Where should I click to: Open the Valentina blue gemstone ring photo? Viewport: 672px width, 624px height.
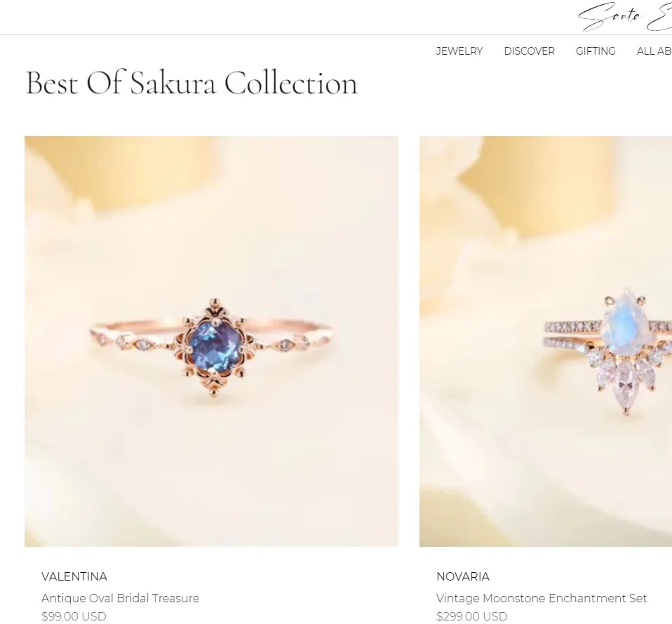pyautogui.click(x=211, y=341)
